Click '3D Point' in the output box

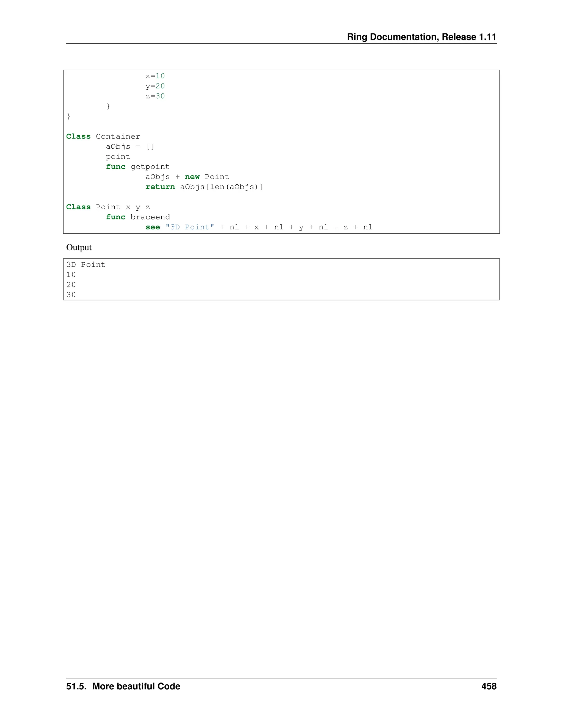point(86,265)
